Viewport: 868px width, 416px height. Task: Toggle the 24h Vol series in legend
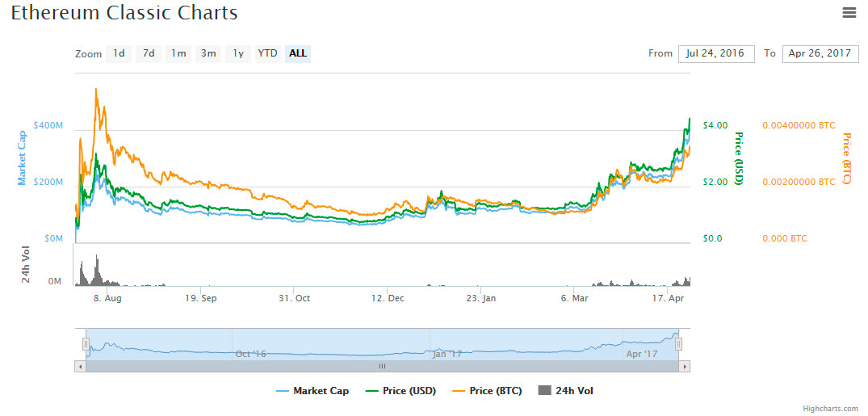(565, 391)
